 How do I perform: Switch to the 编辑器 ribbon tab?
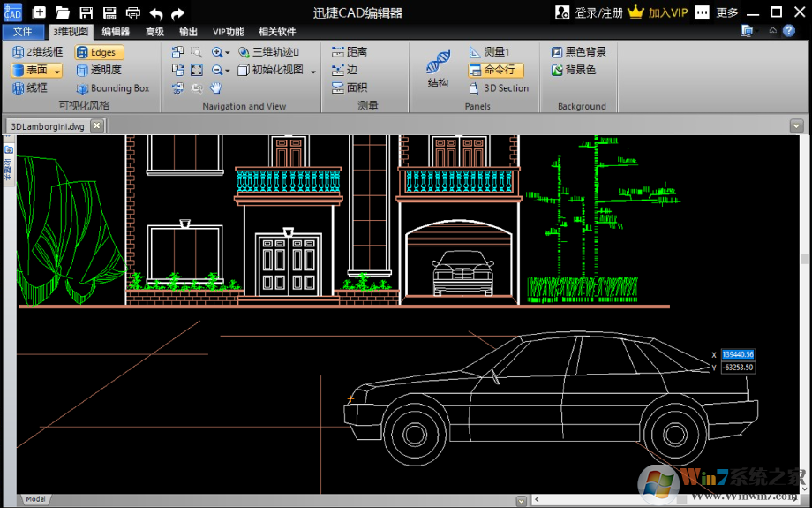(115, 32)
